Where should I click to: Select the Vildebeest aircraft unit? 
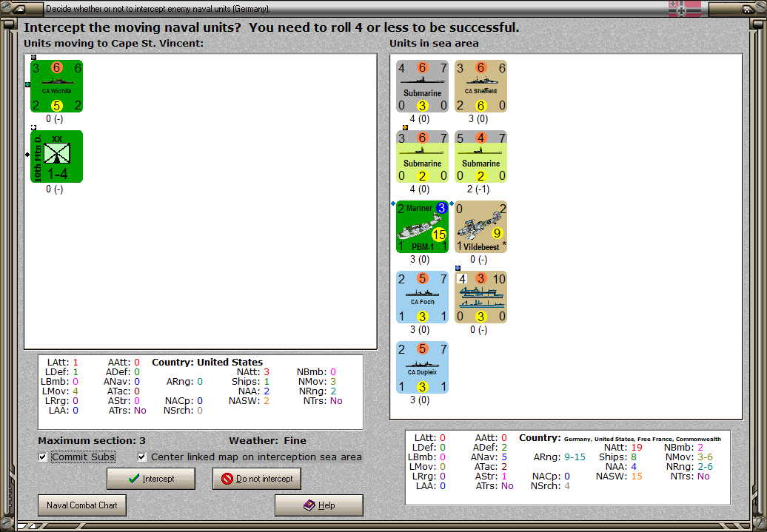480,227
